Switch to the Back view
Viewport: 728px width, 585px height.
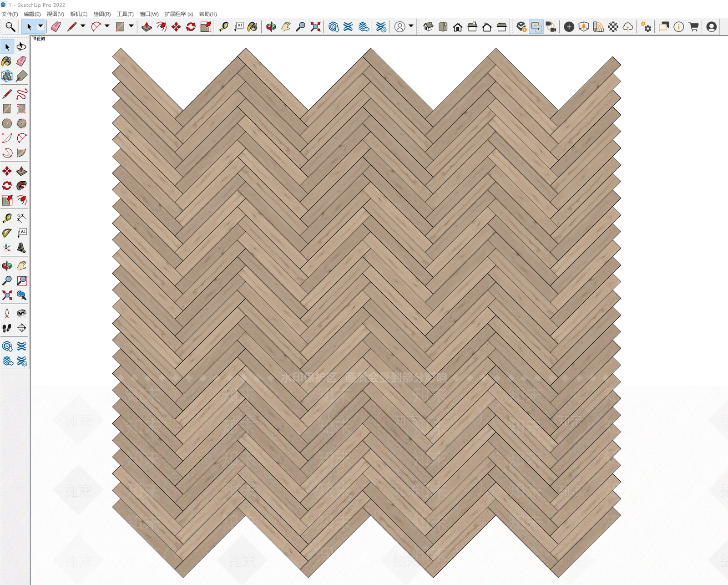pyautogui.click(x=487, y=27)
